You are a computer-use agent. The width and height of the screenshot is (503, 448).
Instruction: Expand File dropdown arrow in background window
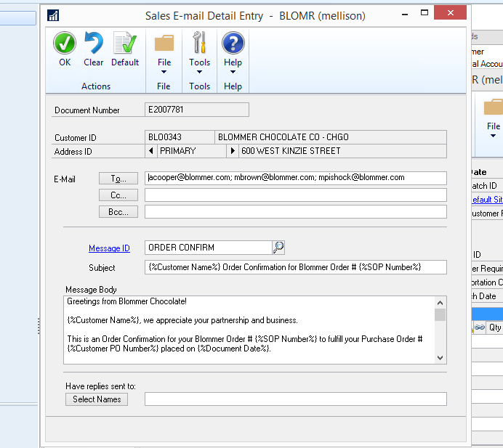tap(494, 136)
